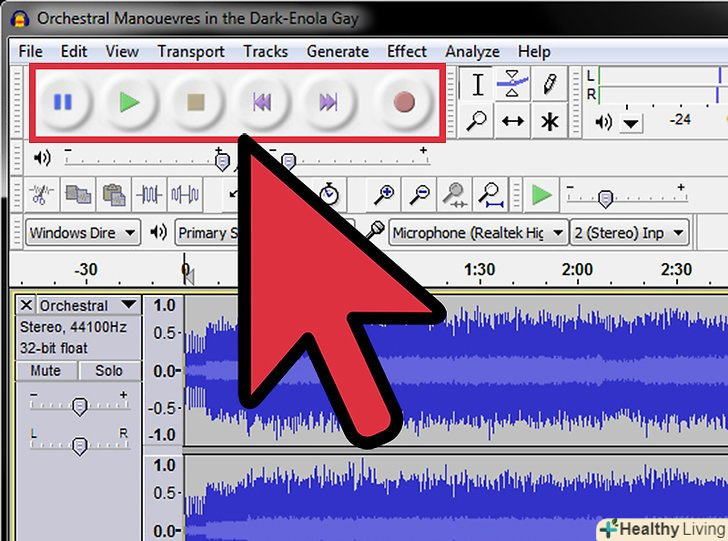Click the Zoom In magnifier icon
The width and height of the screenshot is (728, 541).
pos(384,194)
